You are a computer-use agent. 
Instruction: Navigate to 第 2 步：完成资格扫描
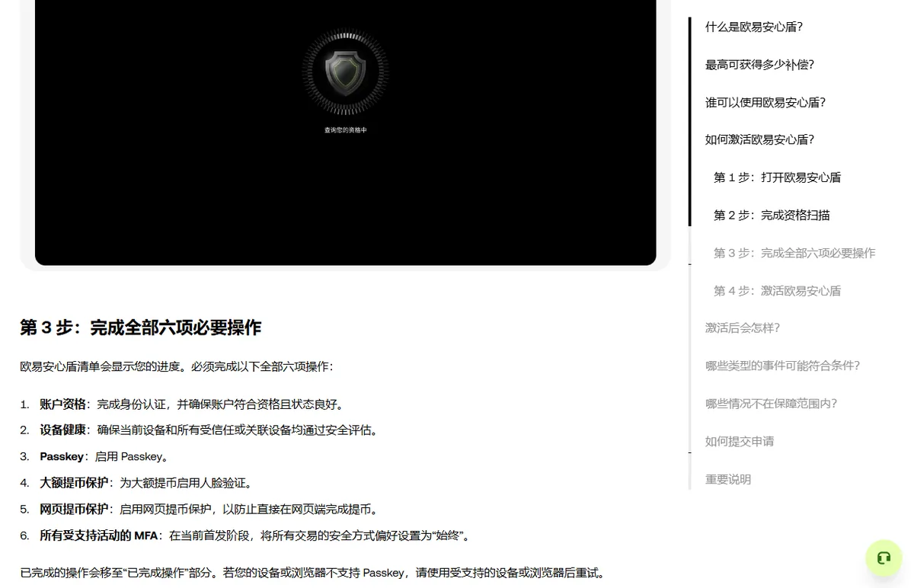[x=772, y=216]
